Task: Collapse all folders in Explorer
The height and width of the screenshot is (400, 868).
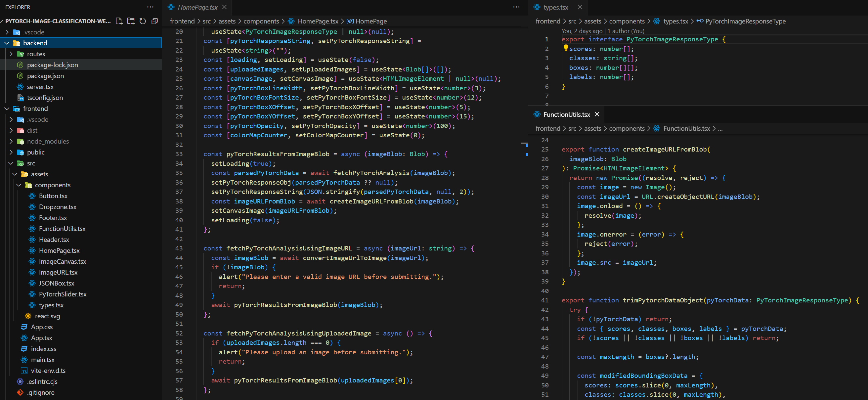Action: tap(155, 21)
